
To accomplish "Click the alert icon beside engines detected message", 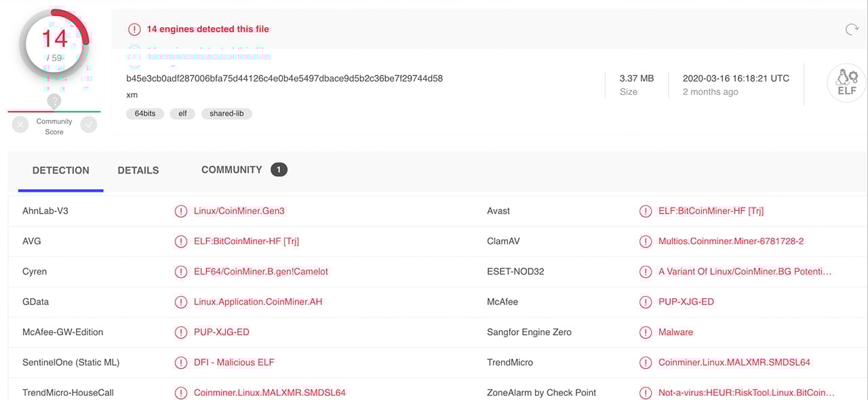I will click(134, 29).
